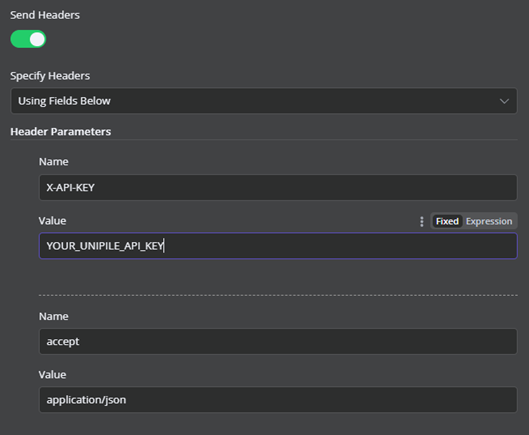
Task: Click the Name label above accept
Action: pos(54,316)
